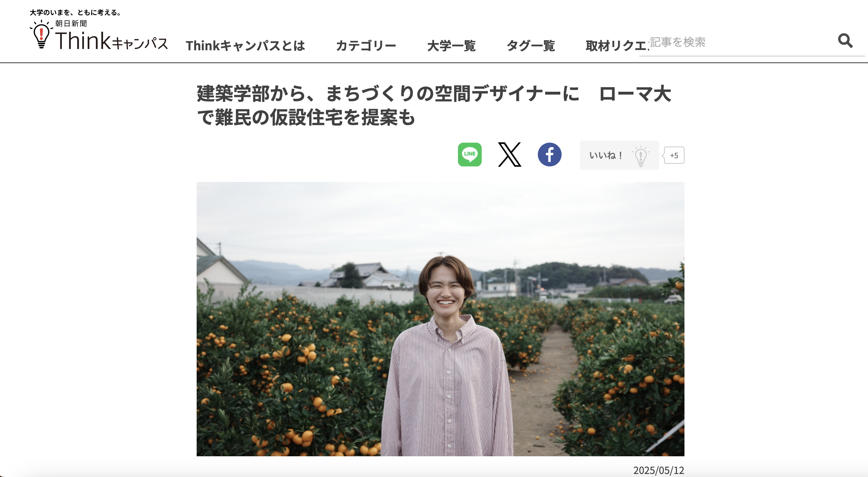Click the 2025/05/12 publication date
This screenshot has width=868, height=477.
(x=659, y=470)
